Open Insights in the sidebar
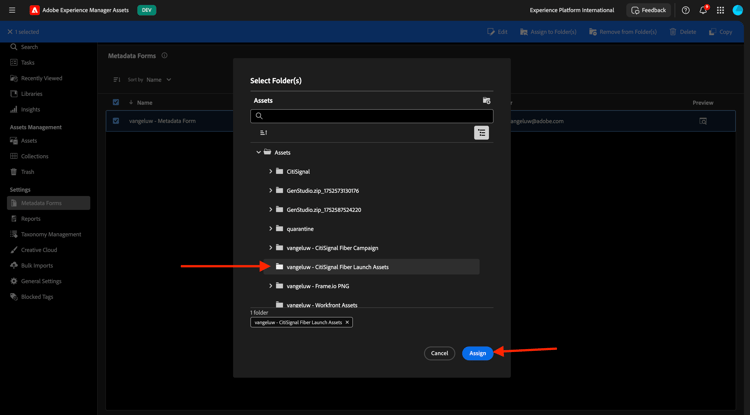 (x=25, y=109)
